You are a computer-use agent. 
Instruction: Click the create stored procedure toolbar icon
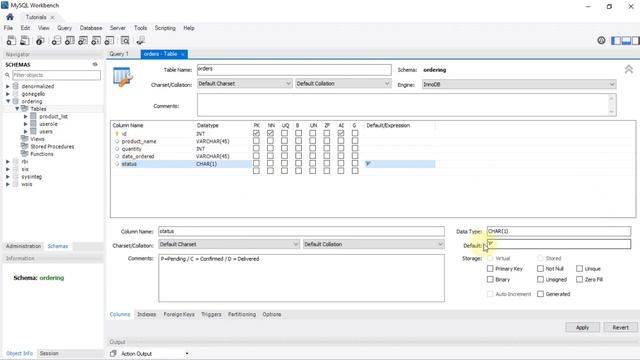pos(96,40)
